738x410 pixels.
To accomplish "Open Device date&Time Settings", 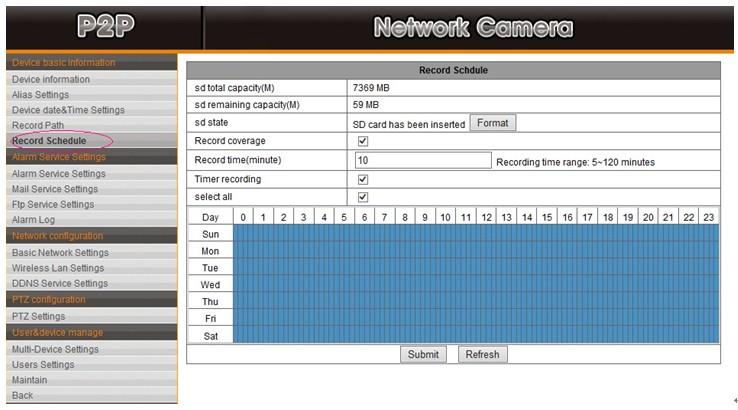I will (68, 110).
